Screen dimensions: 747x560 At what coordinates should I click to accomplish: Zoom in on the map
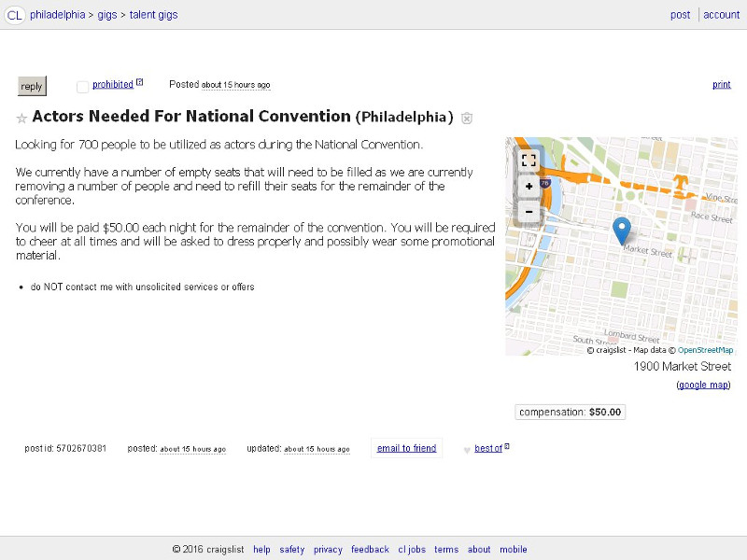point(529,186)
